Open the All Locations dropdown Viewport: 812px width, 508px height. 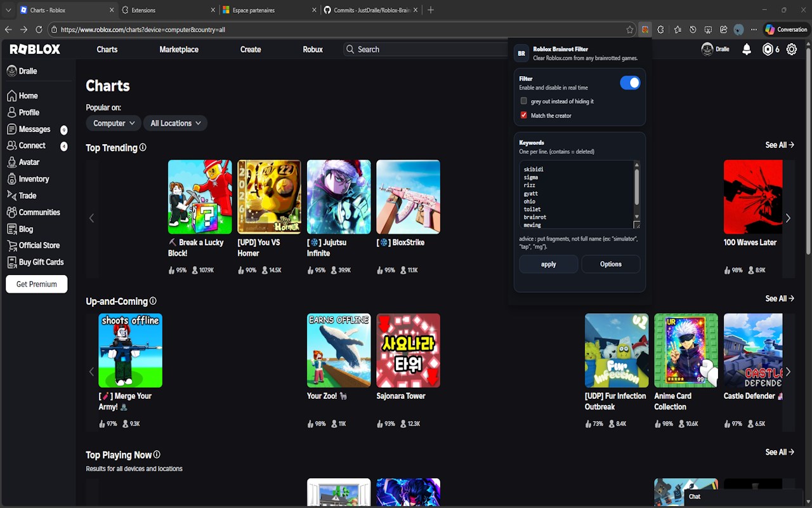point(176,123)
